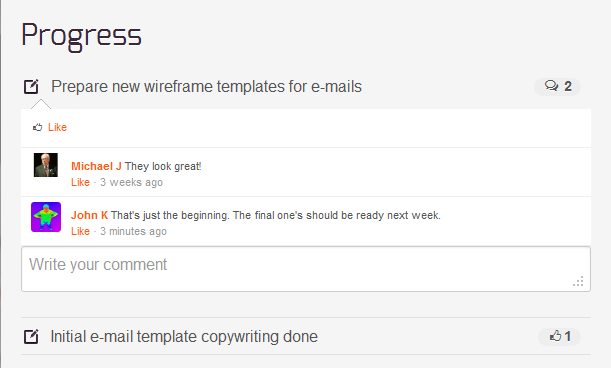Like John K's comment
This screenshot has width=611, height=368.
[80, 231]
